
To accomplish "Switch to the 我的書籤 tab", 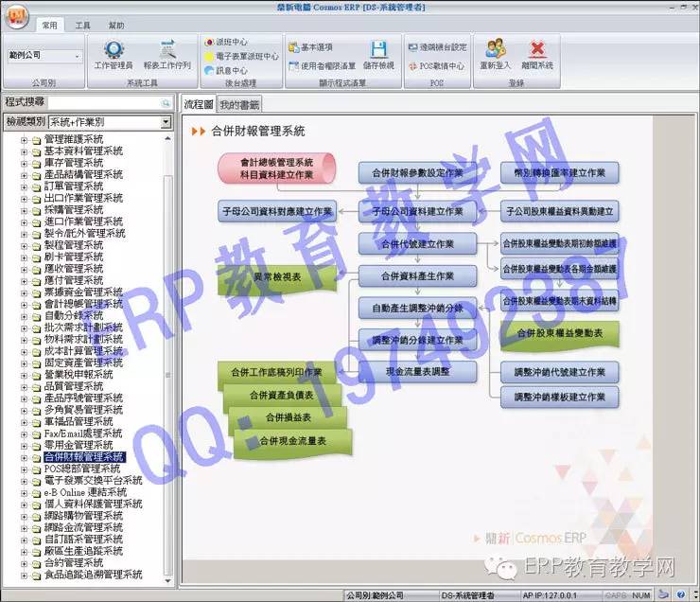I will (x=238, y=104).
